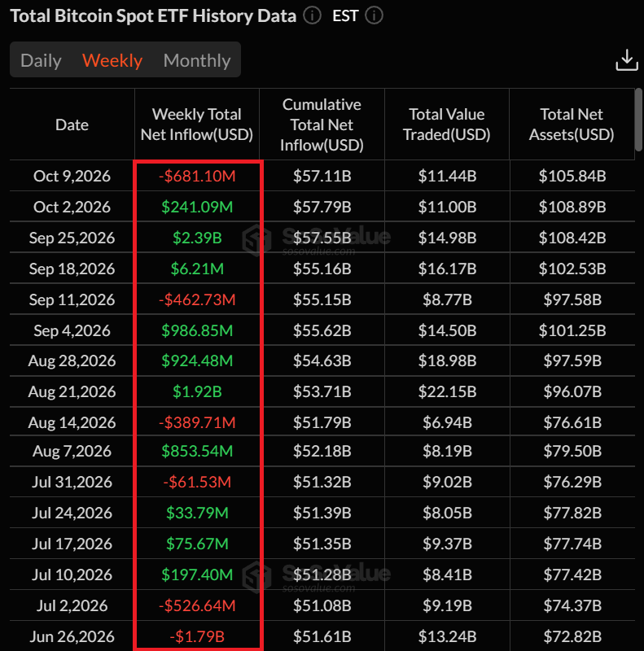Click the $6.94B value traded cell
The image size is (644, 651).
pyautogui.click(x=447, y=422)
